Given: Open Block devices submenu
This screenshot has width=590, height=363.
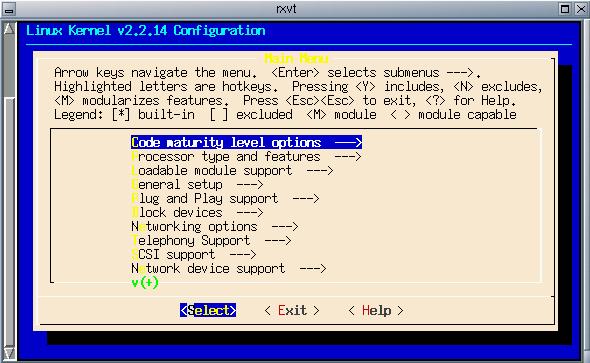Looking at the screenshot, I should click(x=197, y=213).
